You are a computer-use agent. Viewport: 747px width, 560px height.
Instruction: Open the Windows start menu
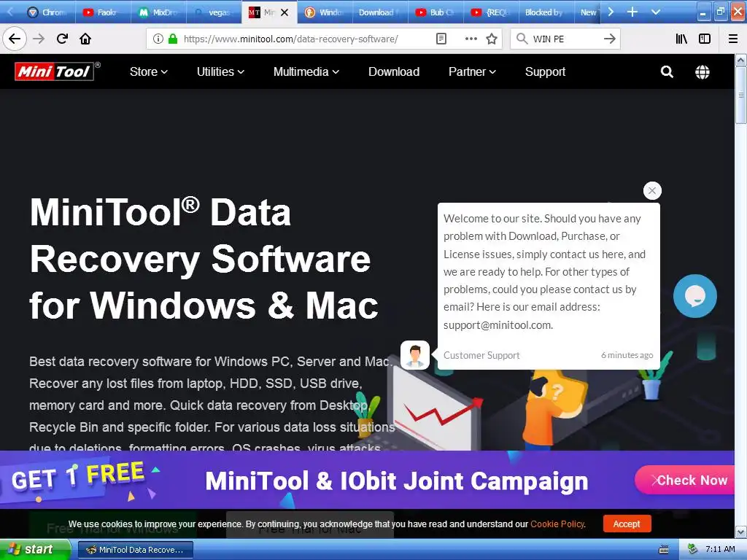(35, 550)
